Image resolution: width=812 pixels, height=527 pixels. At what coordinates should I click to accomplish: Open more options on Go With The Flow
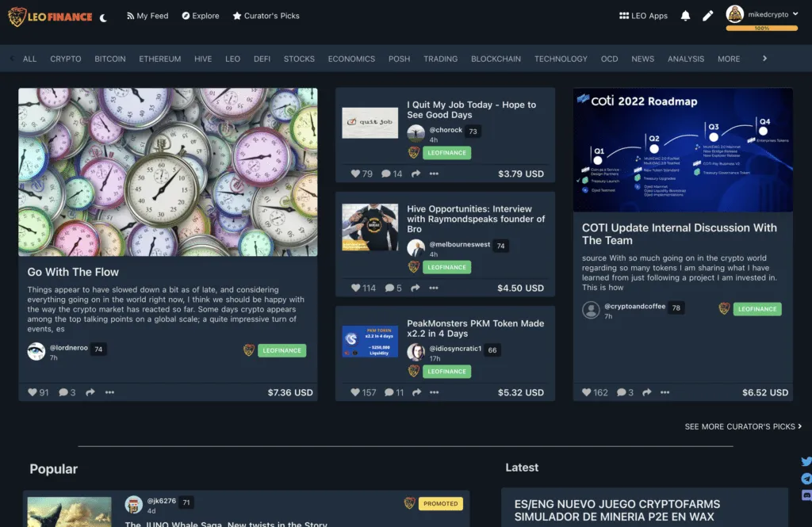point(109,392)
